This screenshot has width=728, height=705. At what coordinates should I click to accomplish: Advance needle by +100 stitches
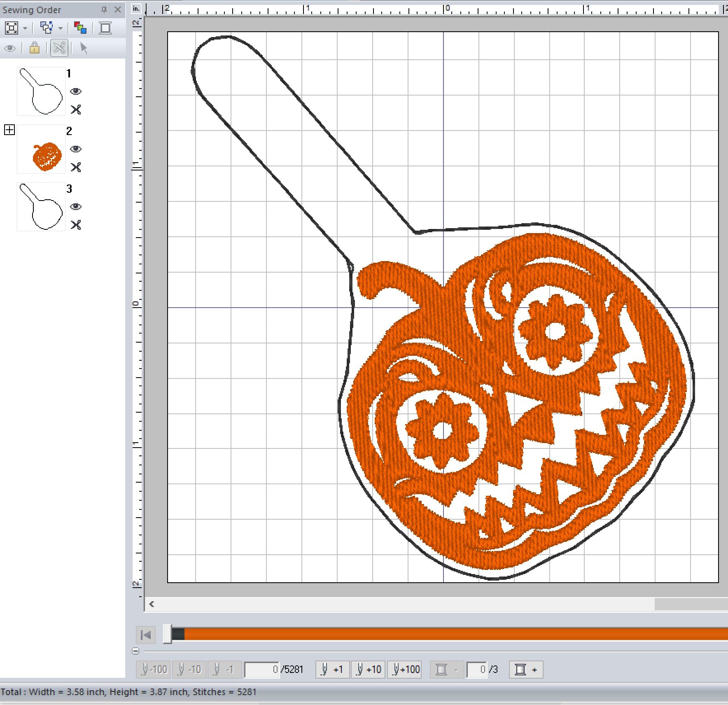406,670
